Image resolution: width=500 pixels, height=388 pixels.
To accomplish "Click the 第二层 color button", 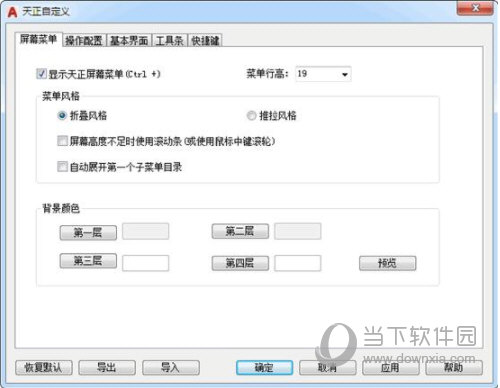I will click(240, 231).
